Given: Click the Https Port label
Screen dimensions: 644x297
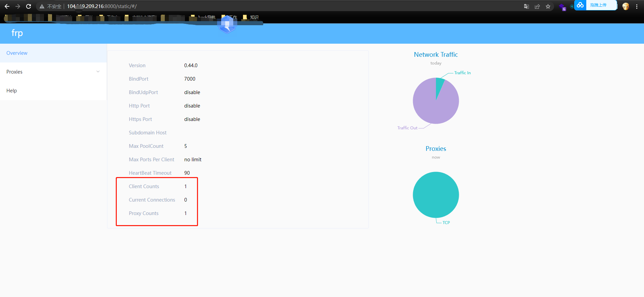Looking at the screenshot, I should [140, 119].
